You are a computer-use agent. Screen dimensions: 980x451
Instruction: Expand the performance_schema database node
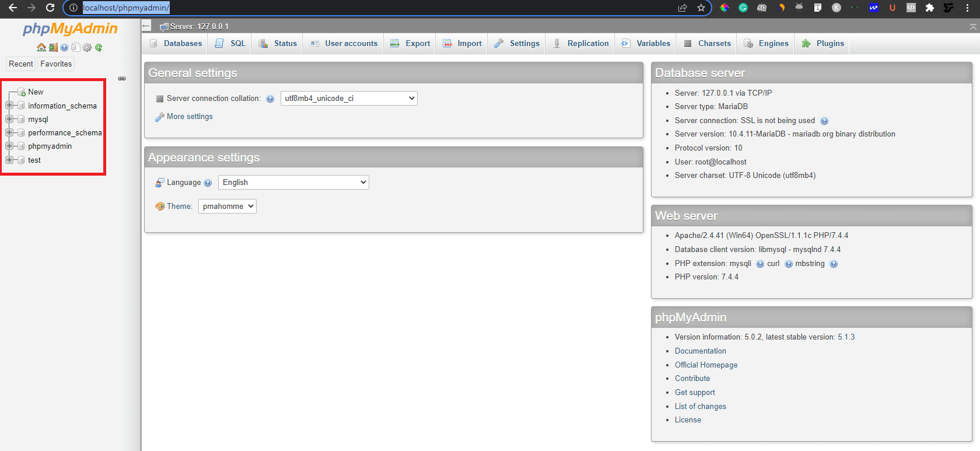(x=9, y=132)
